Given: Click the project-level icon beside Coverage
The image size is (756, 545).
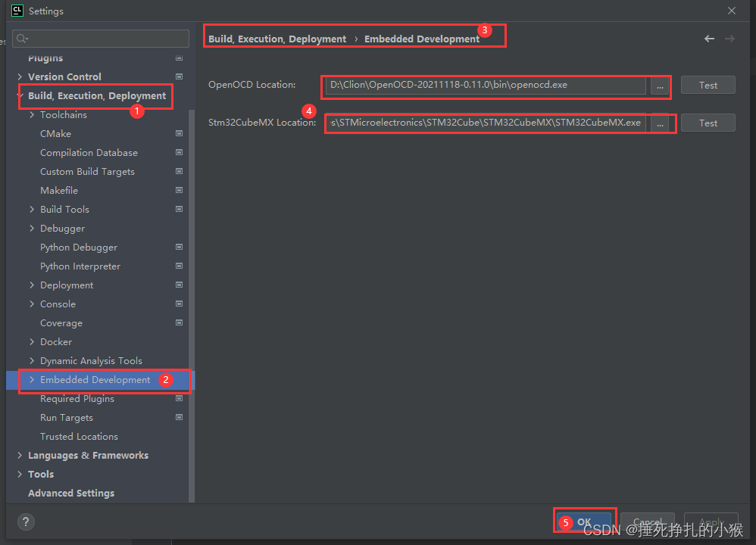Looking at the screenshot, I should (x=179, y=323).
